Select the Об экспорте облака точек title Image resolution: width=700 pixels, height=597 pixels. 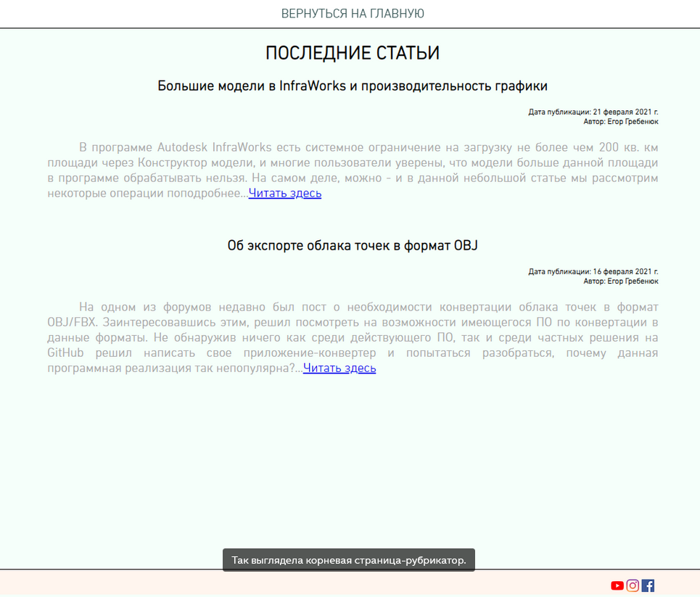pyautogui.click(x=353, y=246)
